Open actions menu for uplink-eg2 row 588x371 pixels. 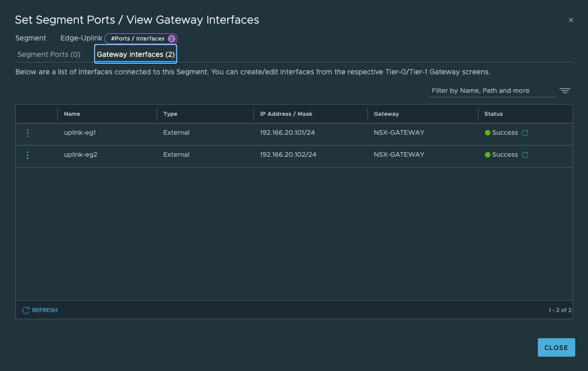pyautogui.click(x=27, y=155)
